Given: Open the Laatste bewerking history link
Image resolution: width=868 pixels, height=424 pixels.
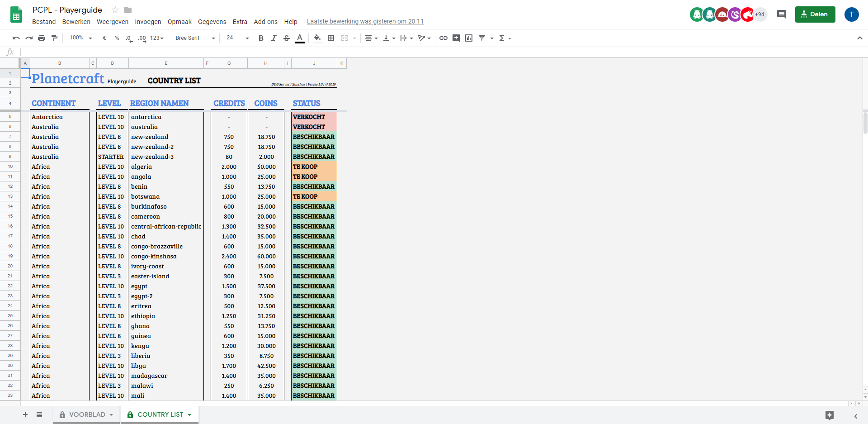Looking at the screenshot, I should click(365, 22).
